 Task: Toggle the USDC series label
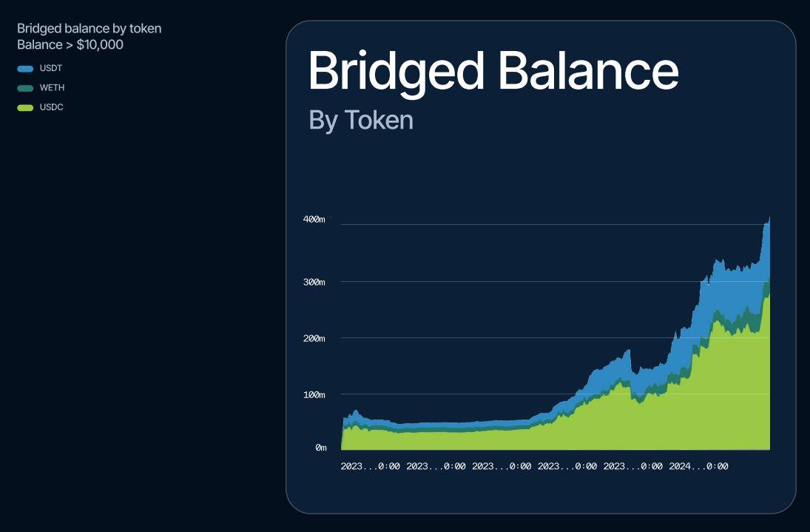pos(52,107)
